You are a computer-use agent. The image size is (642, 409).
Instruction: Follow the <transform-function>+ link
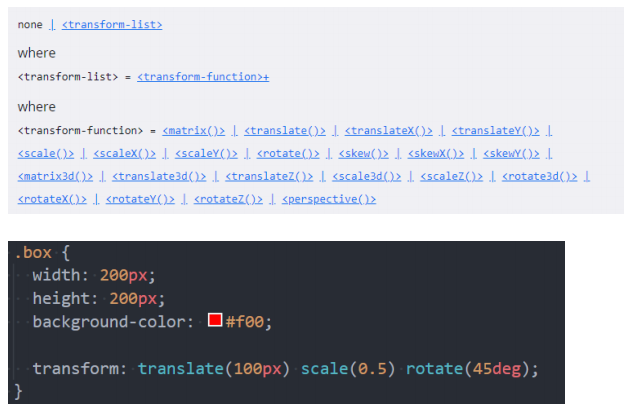[203, 77]
